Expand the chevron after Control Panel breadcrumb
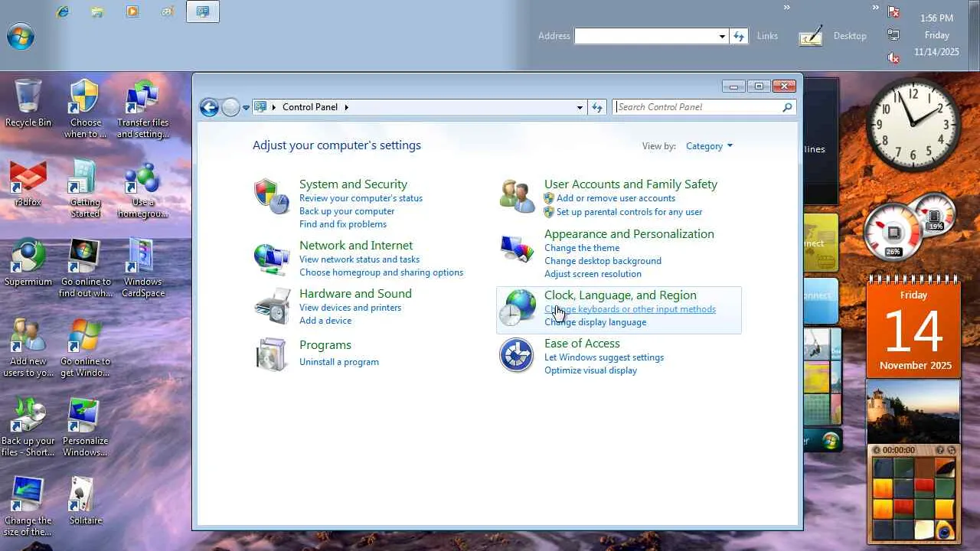This screenshot has height=551, width=980. point(346,107)
